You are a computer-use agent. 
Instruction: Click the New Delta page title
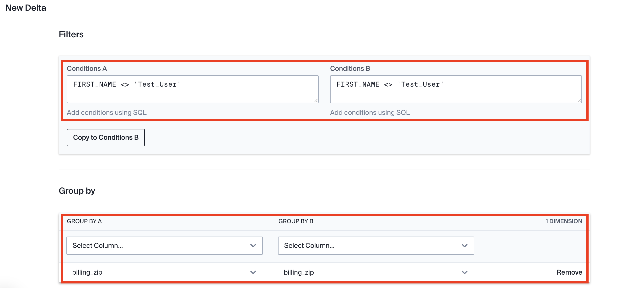tap(26, 8)
